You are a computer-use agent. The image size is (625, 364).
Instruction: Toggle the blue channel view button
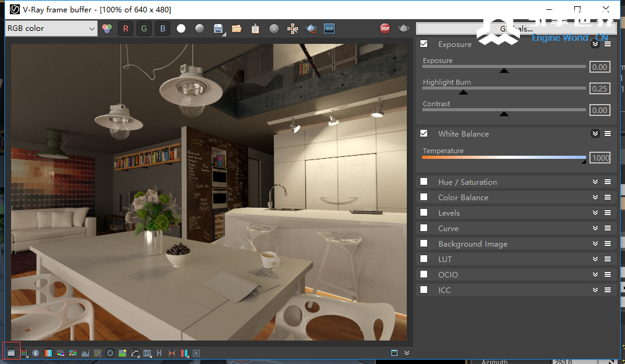pos(163,28)
